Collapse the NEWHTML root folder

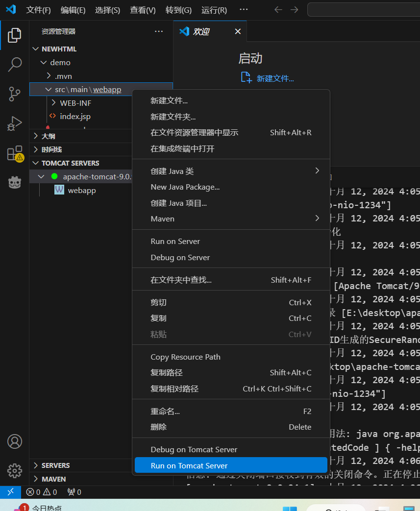36,49
